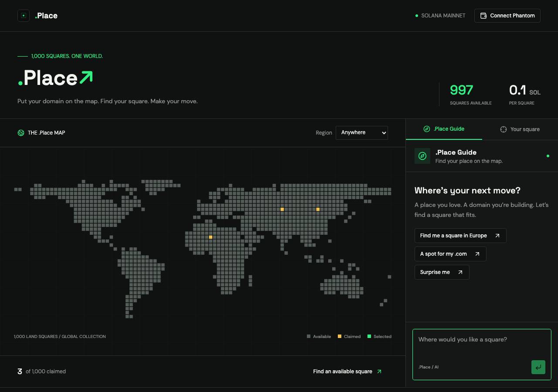
Task: Switch to the .Place Guide tab
Action: (444, 129)
